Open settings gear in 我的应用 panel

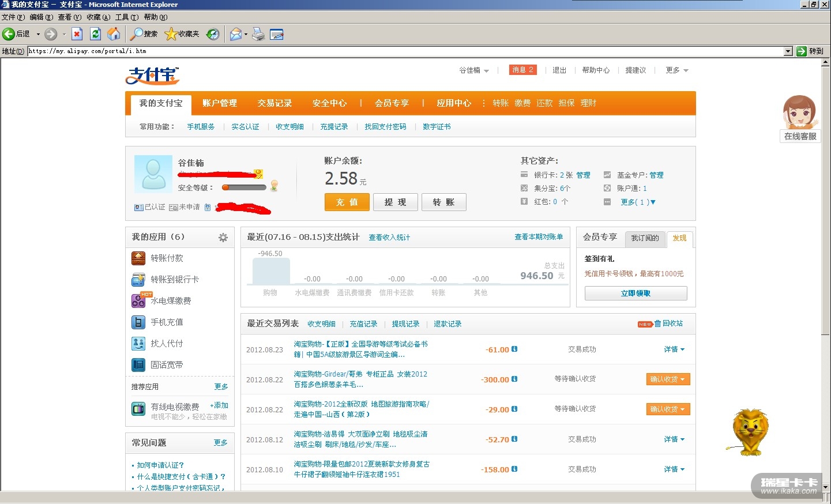pos(223,238)
